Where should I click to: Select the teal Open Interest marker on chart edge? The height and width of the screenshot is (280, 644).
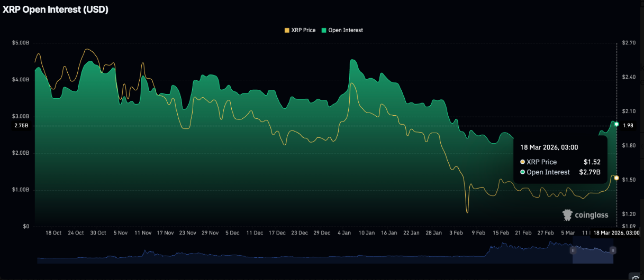[x=616, y=124]
